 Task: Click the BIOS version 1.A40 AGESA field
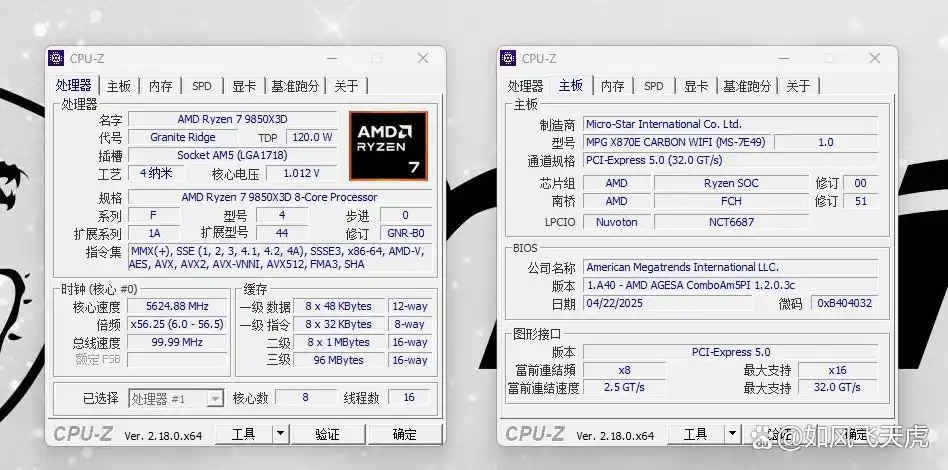(730, 285)
